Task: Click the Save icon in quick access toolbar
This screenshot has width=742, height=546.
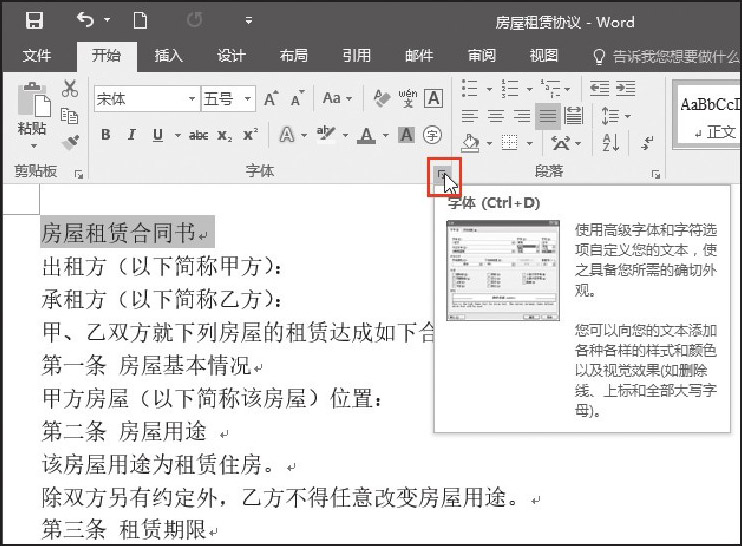Action: 33,21
